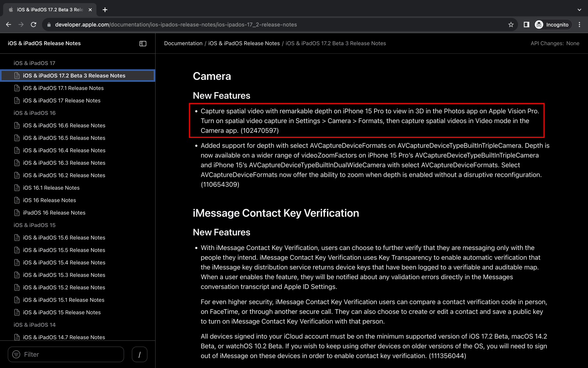
Task: Open Chrome side panel icon
Action: click(527, 25)
